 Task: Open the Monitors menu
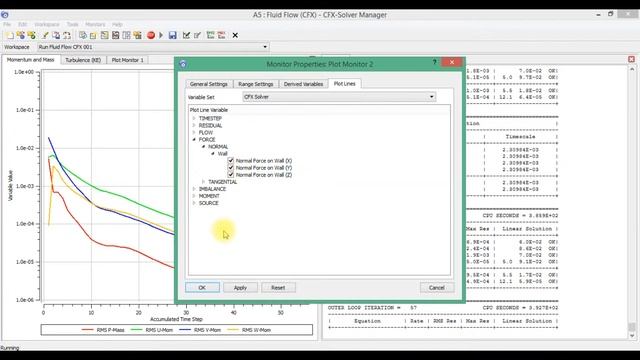95,24
